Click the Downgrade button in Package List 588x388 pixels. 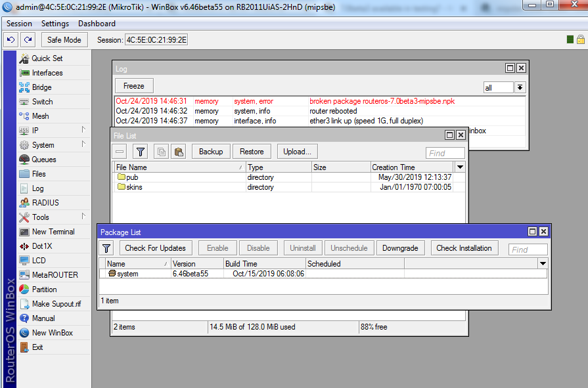400,248
